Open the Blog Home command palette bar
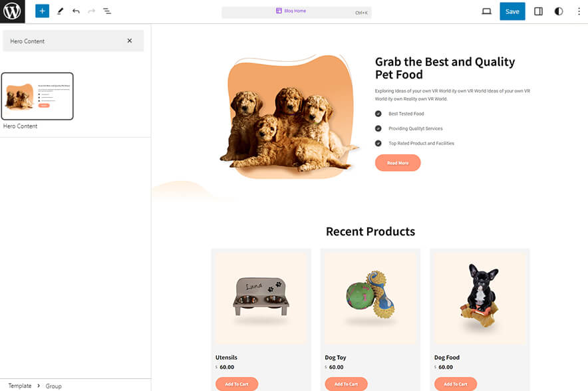 click(x=296, y=11)
